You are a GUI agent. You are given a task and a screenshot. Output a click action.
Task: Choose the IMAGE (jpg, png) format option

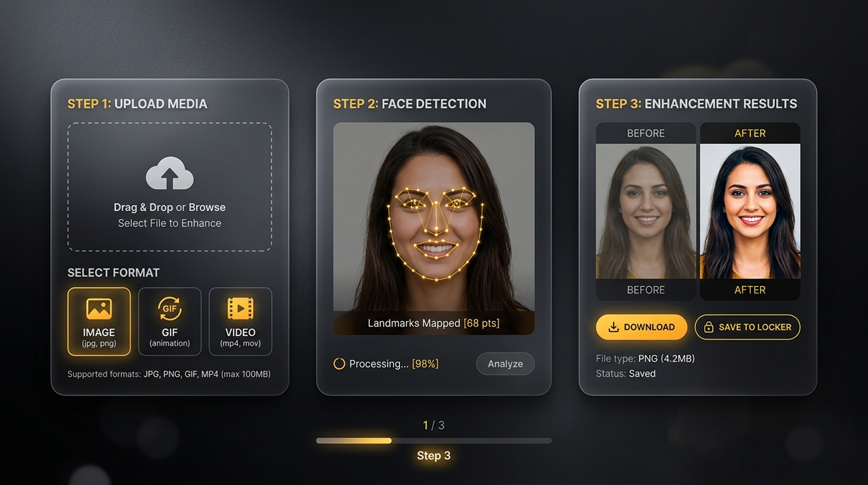(99, 322)
